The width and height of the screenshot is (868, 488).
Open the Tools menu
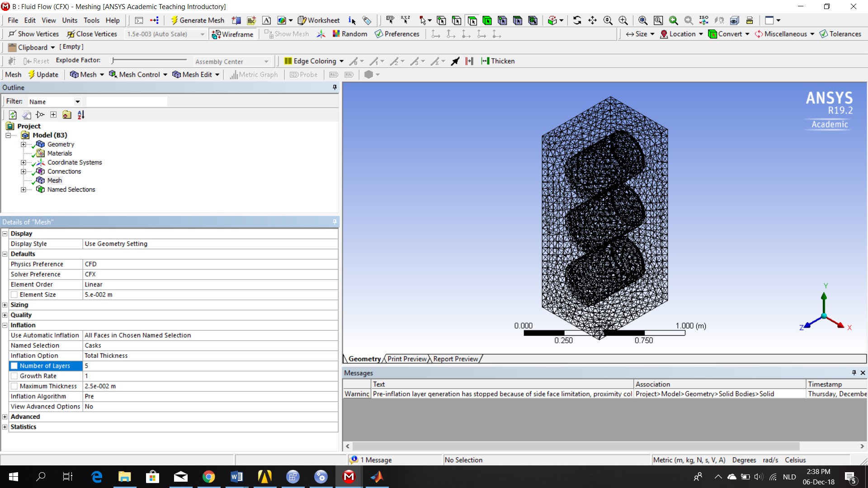pos(91,20)
